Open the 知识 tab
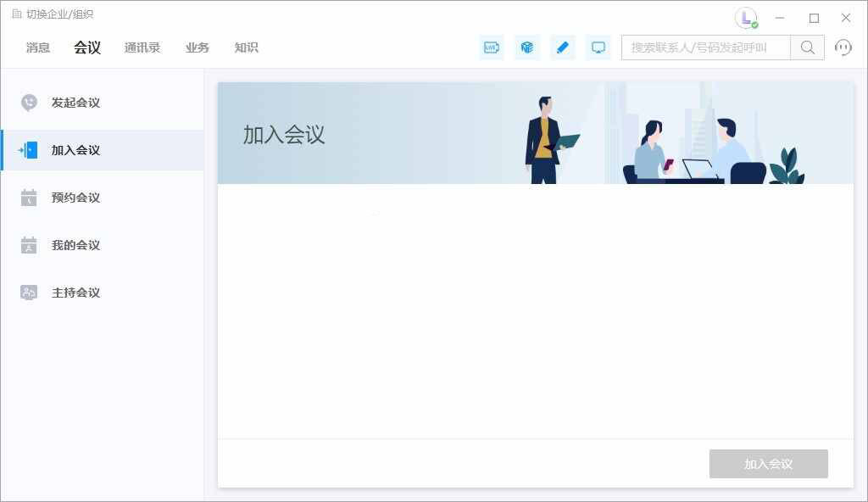 tap(246, 47)
